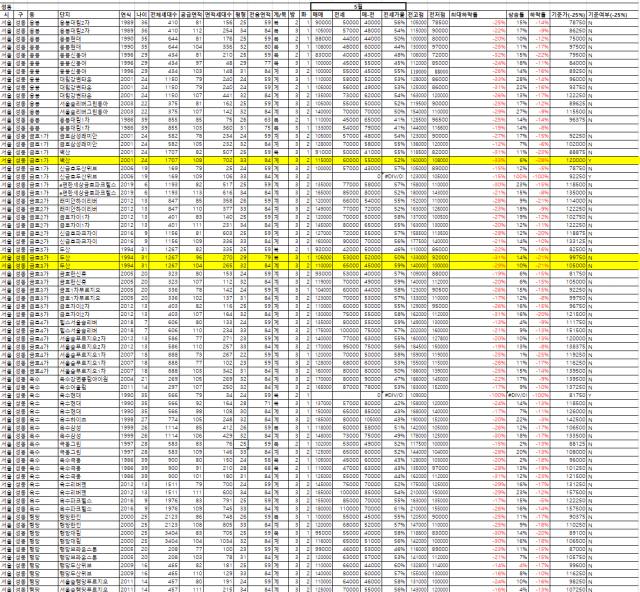Click the '평형' column header
This screenshot has width=640, height=592.
click(x=241, y=14)
